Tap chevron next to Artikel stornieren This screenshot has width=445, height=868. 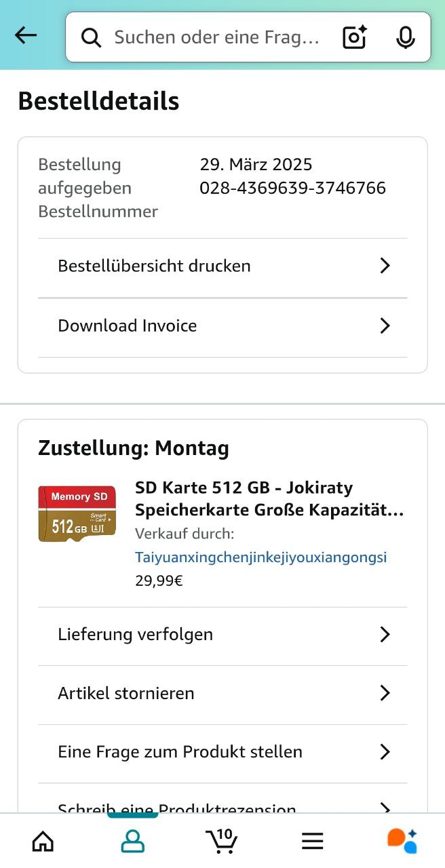click(x=385, y=693)
